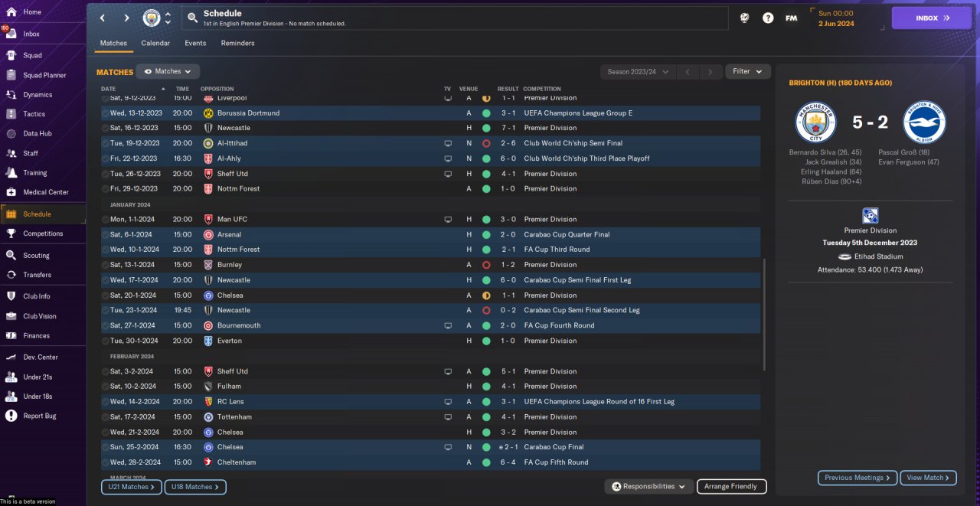Image resolution: width=980 pixels, height=506 pixels.
Task: Click the world globe icon
Action: [x=744, y=18]
